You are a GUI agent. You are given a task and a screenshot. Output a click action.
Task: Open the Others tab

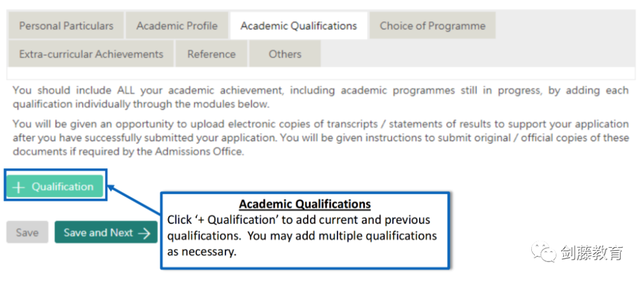pyautogui.click(x=285, y=54)
